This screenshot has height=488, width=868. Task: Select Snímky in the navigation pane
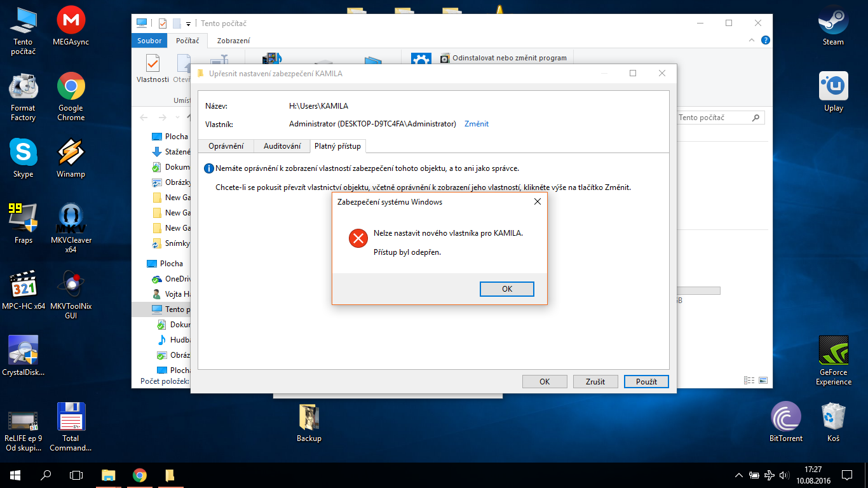click(x=170, y=243)
